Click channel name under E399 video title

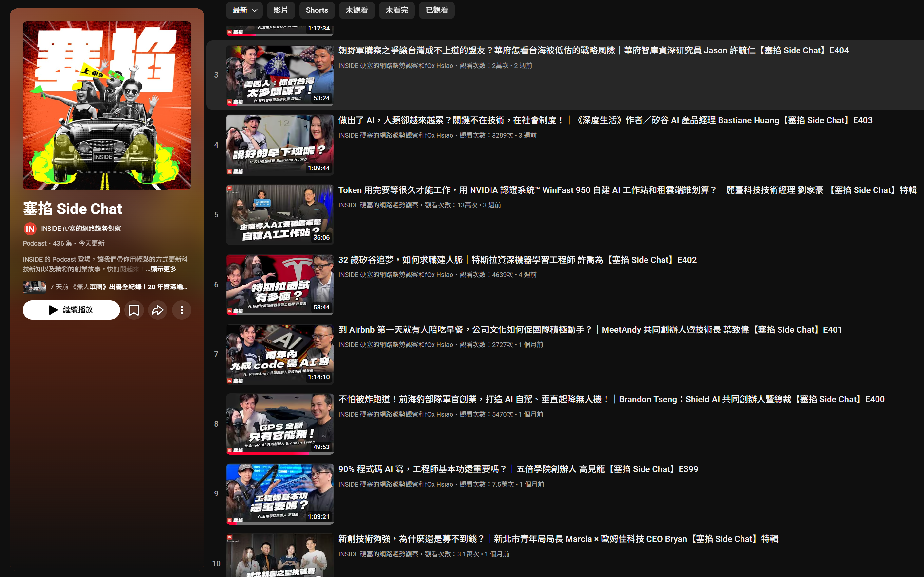[395, 484]
